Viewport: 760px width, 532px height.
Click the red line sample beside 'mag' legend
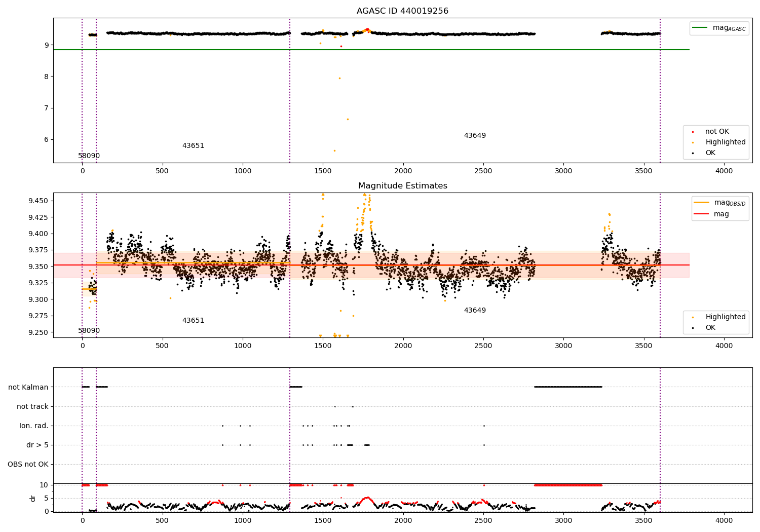click(702, 214)
